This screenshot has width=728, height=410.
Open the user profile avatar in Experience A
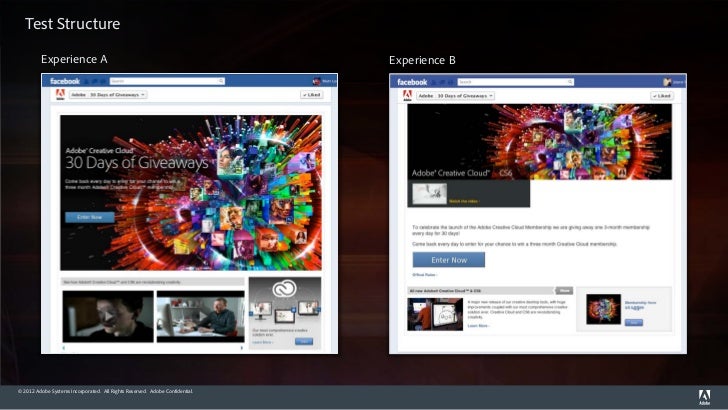pyautogui.click(x=317, y=81)
